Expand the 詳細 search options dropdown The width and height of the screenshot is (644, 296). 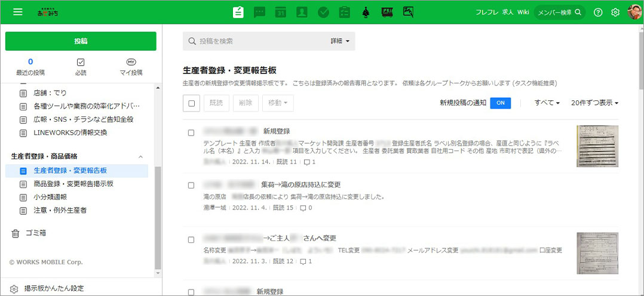[x=339, y=41]
